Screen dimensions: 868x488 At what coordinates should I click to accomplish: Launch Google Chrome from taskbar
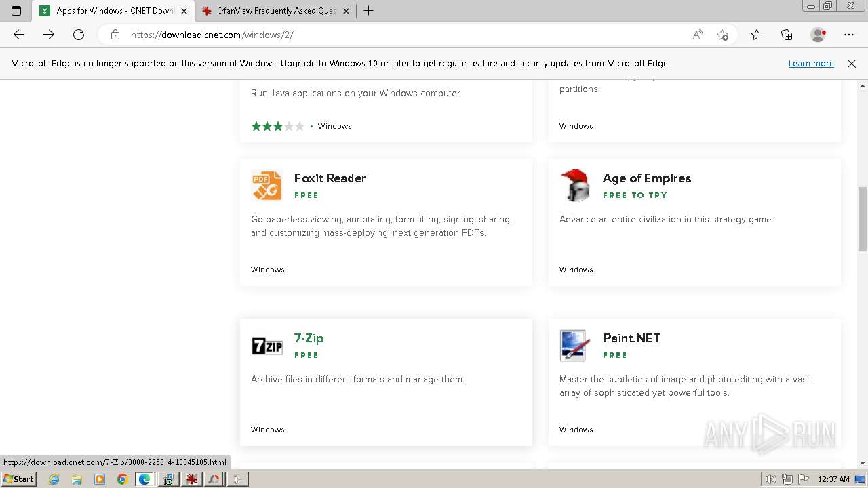(x=122, y=479)
